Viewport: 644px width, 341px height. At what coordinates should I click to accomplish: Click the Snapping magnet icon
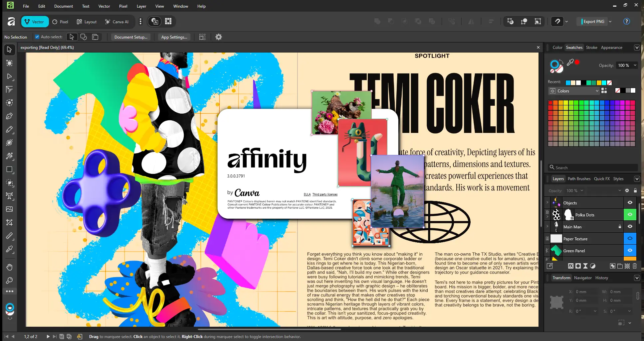[557, 21]
